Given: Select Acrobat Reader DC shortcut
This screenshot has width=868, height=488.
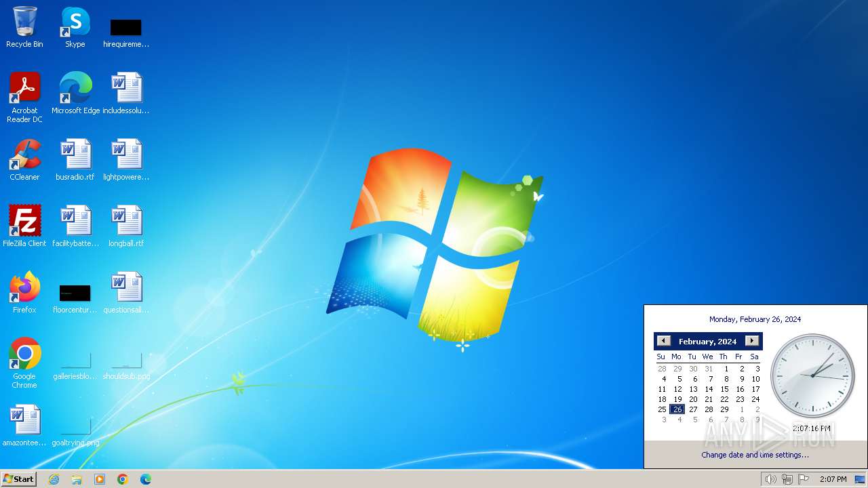Looking at the screenshot, I should tap(24, 98).
